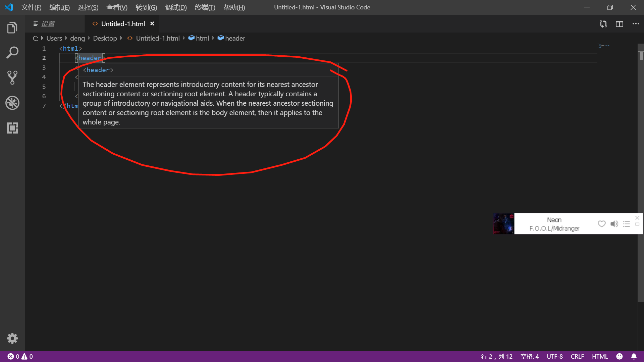Open the 调试(D) menu
The height and width of the screenshot is (362, 644).
tap(176, 7)
